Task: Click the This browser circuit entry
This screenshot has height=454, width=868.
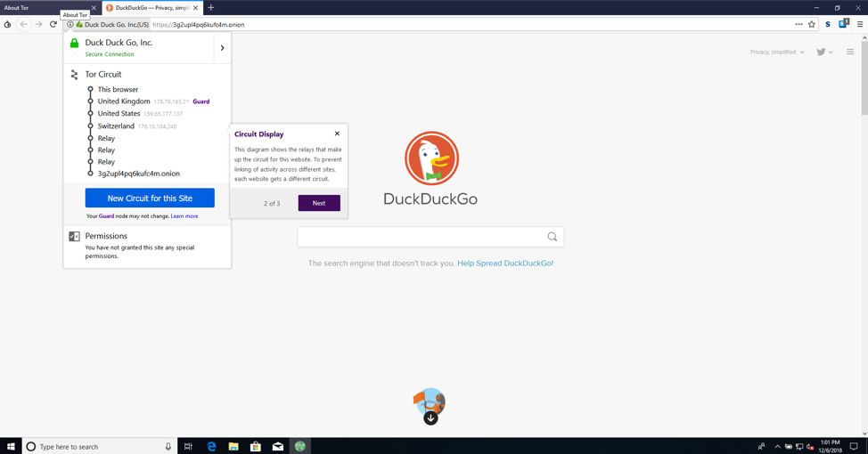Action: tap(118, 89)
